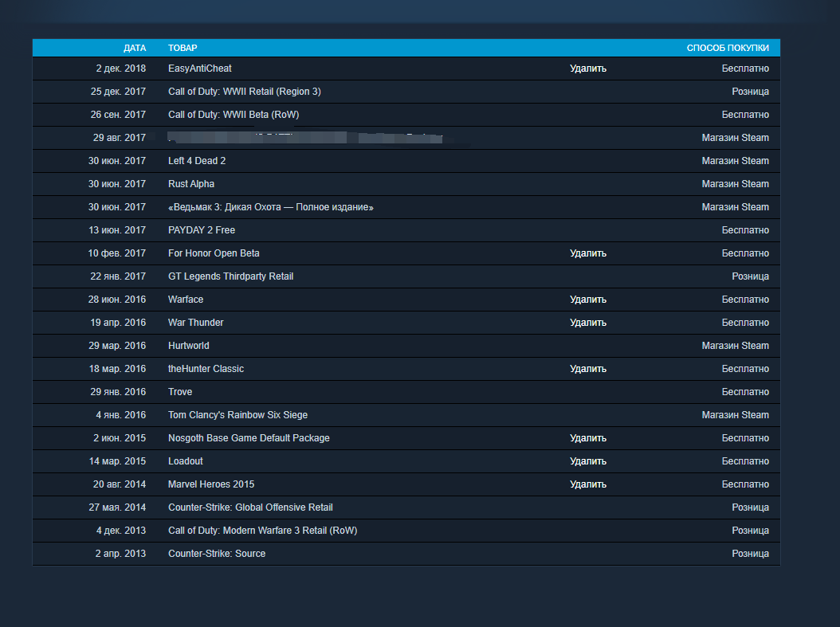
Task: Click the Loadout product name
Action: coord(186,461)
